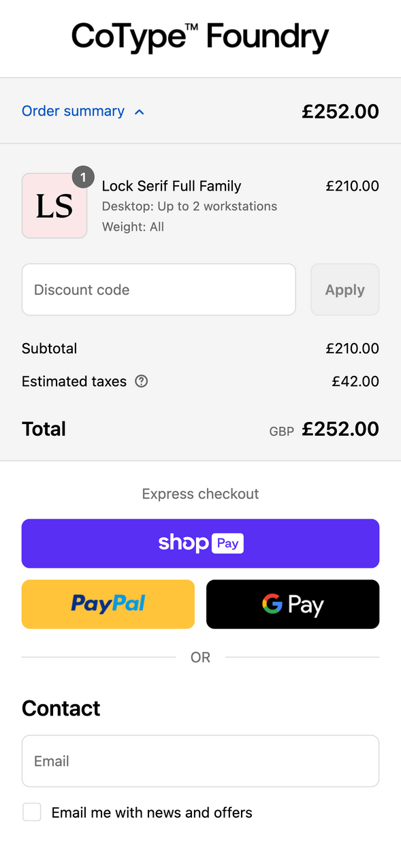Click the Total amount in GBP
401x868 pixels.
pyautogui.click(x=340, y=428)
